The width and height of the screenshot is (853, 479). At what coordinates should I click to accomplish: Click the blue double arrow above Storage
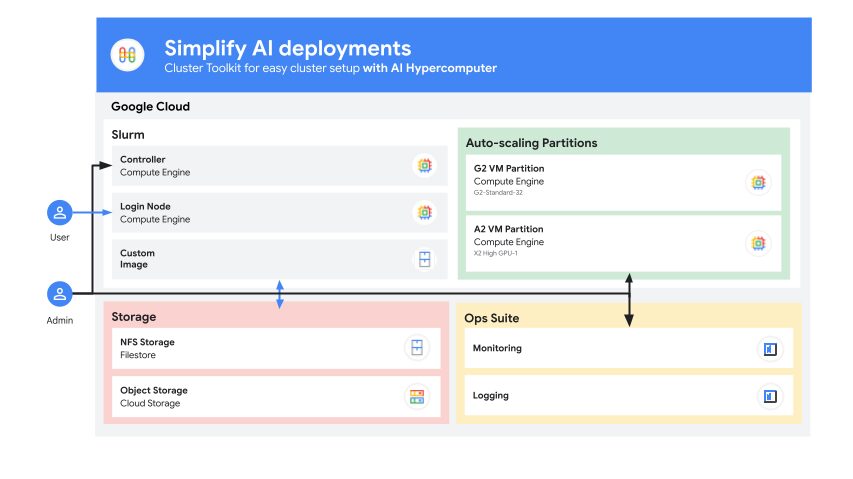[280, 294]
